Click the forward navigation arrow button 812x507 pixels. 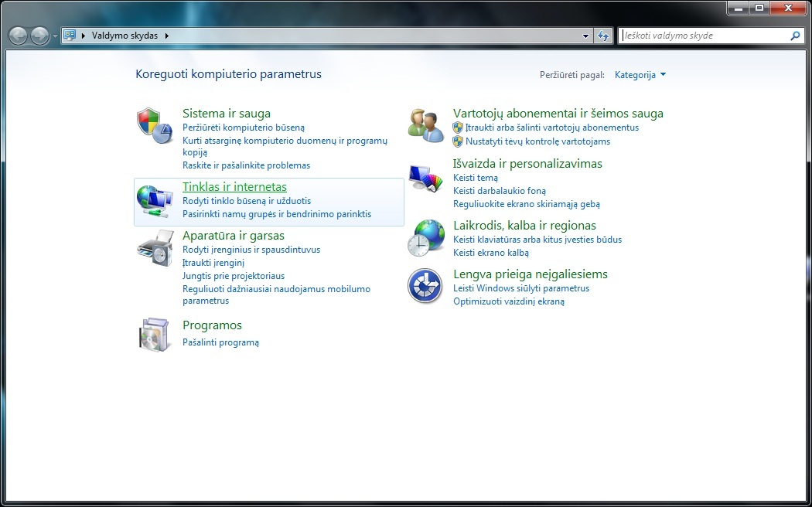[40, 36]
